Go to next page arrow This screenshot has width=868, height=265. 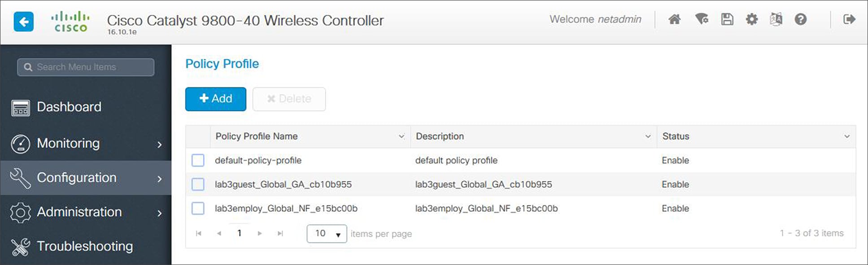(x=260, y=233)
